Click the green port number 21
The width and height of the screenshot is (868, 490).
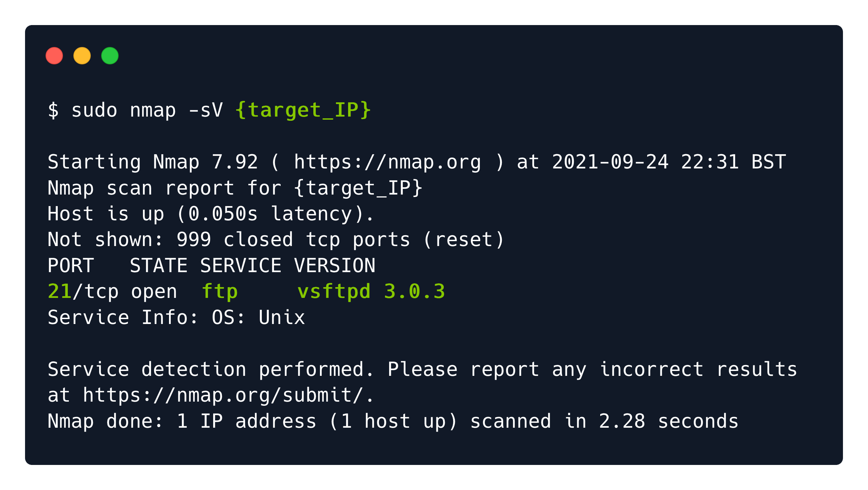[60, 292]
